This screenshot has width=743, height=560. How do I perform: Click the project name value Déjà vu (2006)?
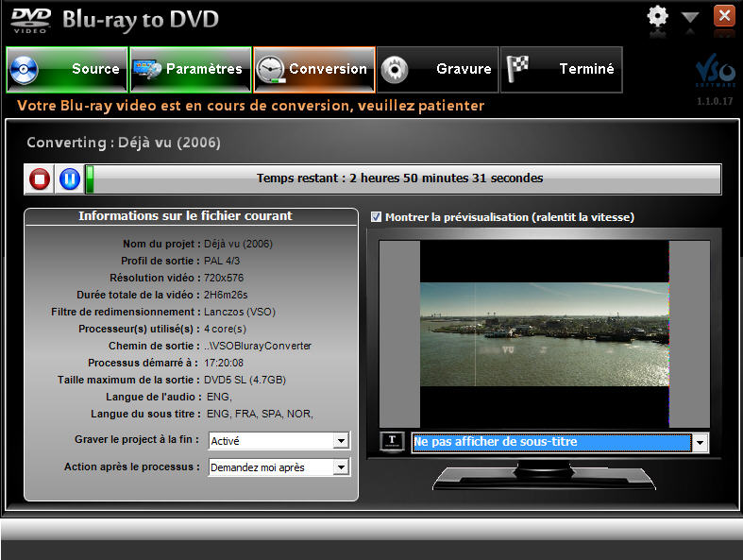point(238,244)
